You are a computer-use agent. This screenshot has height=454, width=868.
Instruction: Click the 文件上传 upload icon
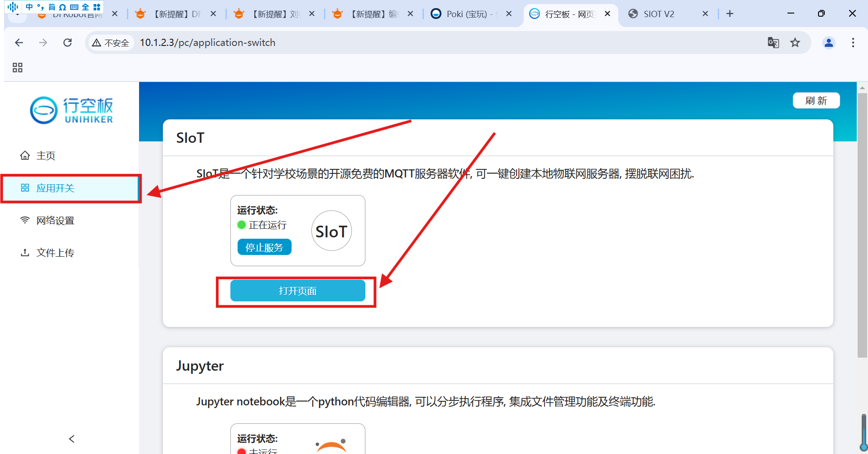click(x=25, y=253)
